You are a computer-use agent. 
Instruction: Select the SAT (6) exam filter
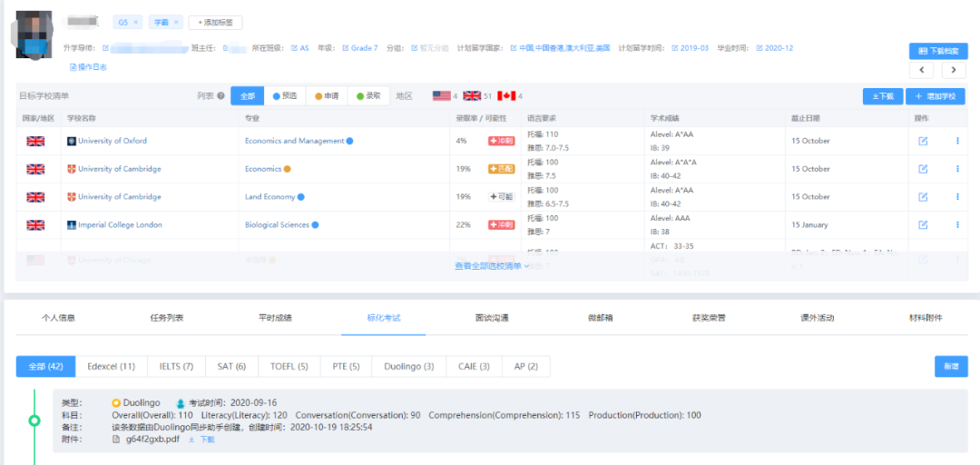231,367
